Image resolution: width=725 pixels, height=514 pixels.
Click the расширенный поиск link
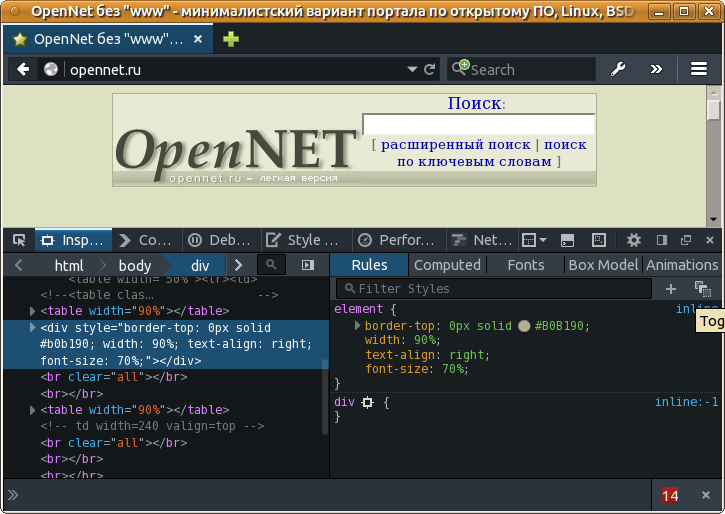click(x=455, y=144)
